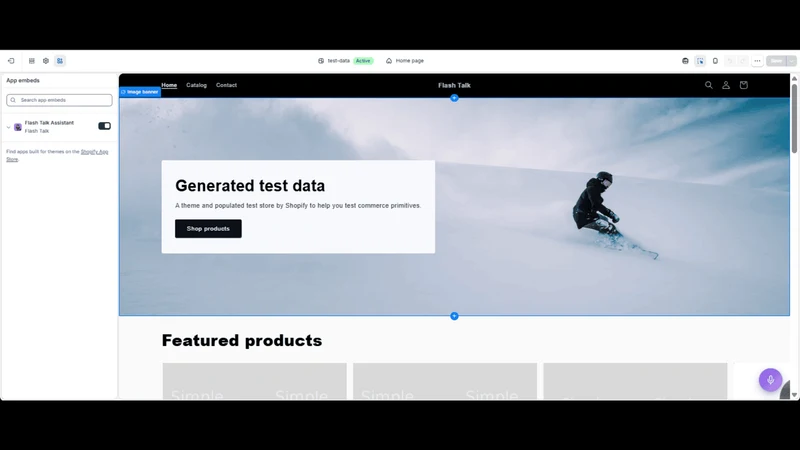Open the Save button dropdown arrow
This screenshot has height=450, width=800.
[x=791, y=61]
